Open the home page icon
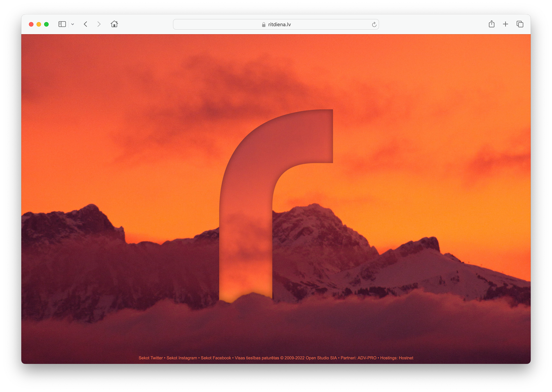 pyautogui.click(x=114, y=24)
